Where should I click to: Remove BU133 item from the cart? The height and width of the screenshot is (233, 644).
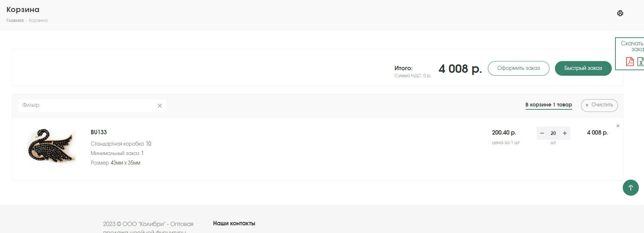618,126
